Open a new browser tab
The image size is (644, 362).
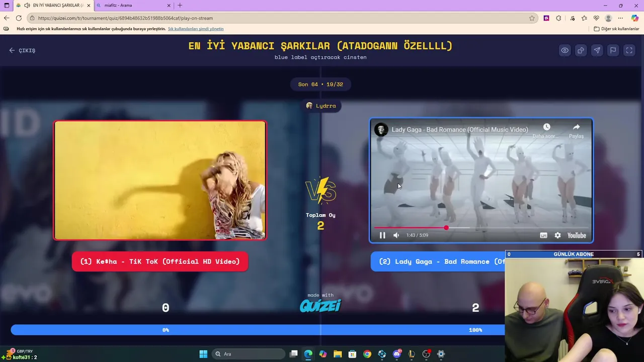click(180, 6)
